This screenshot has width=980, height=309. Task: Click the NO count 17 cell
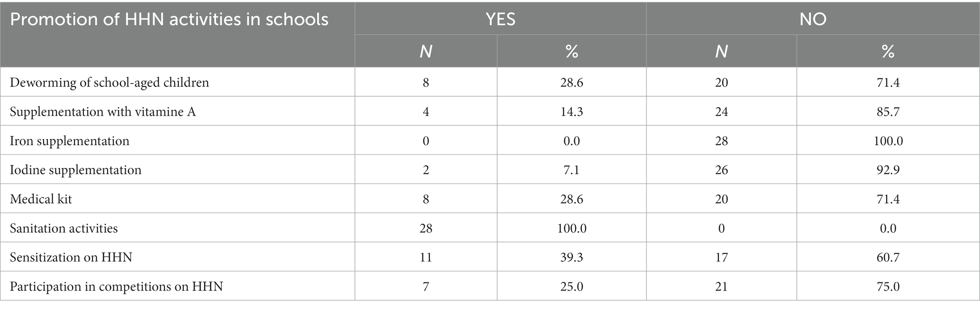(x=721, y=257)
